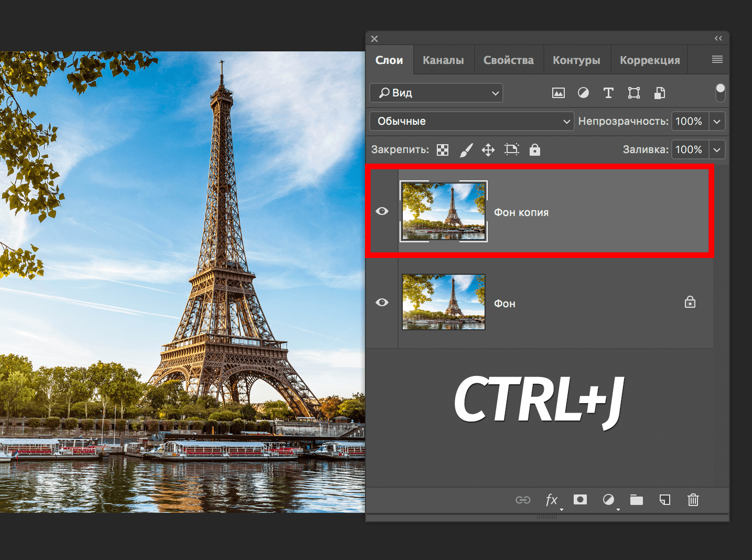Click the adjustment layer filter icon
Image resolution: width=752 pixels, height=560 pixels.
pos(583,93)
